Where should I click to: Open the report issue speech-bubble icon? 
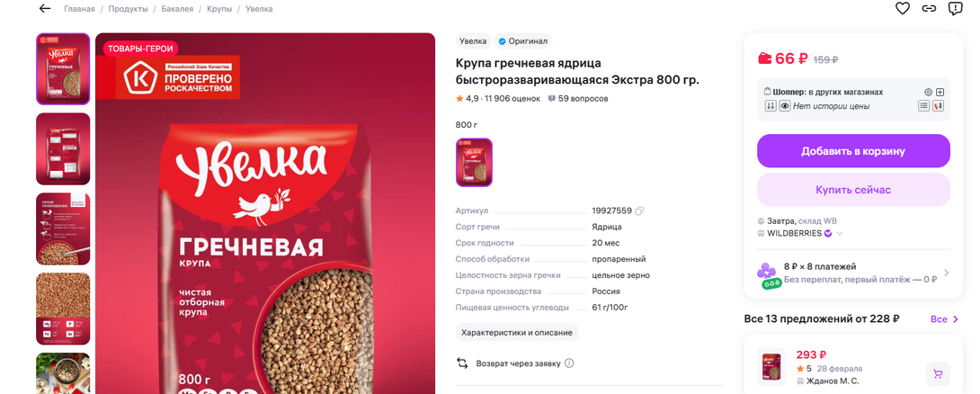[954, 9]
